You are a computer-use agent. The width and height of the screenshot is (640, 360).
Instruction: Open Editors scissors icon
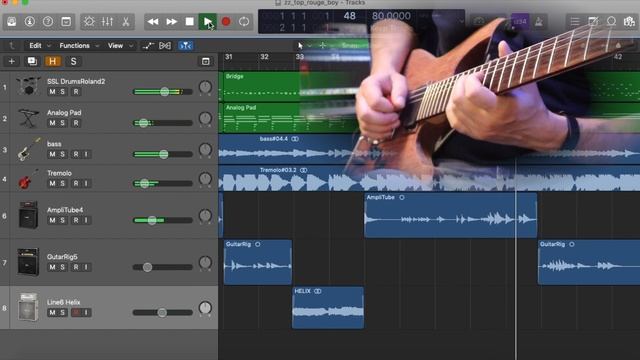click(126, 22)
